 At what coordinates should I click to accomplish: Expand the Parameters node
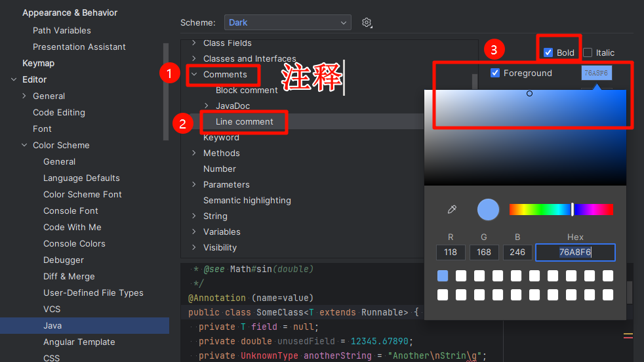(194, 184)
